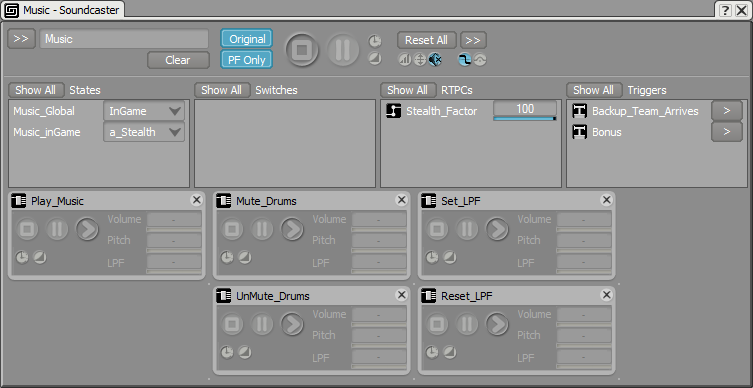Remove the Set_LPF module with its X

[x=607, y=200]
